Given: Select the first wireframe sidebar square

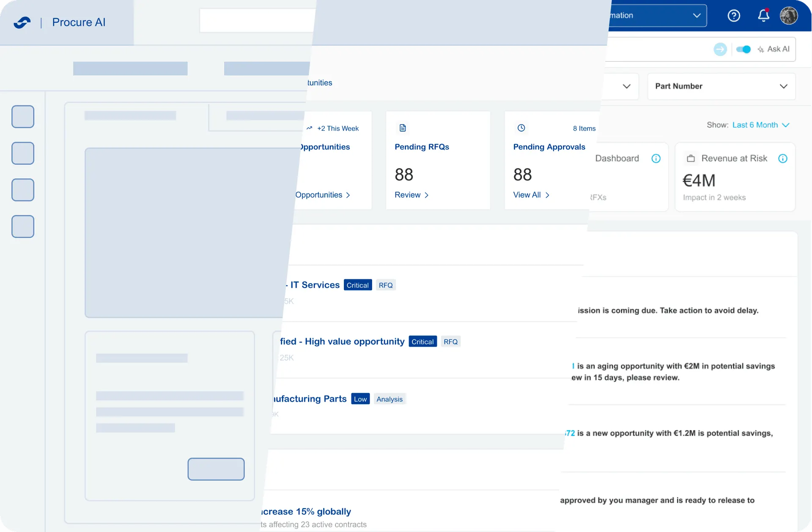Looking at the screenshot, I should [23, 117].
